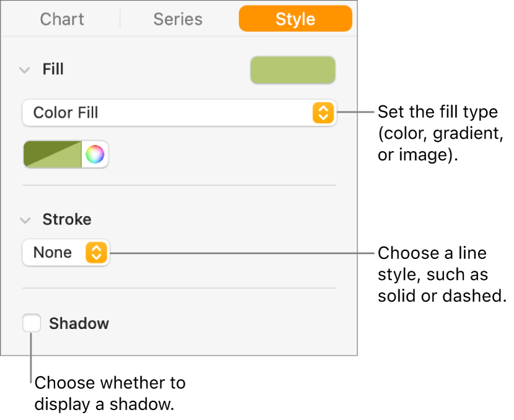514x420 pixels.
Task: Collapse the Stroke section chevron
Action: coord(25,220)
